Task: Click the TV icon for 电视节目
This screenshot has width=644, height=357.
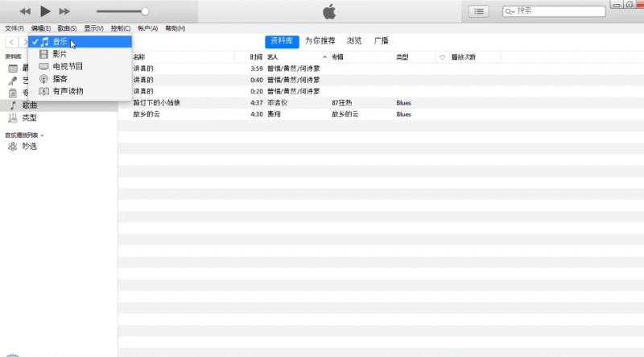Action: 43,66
